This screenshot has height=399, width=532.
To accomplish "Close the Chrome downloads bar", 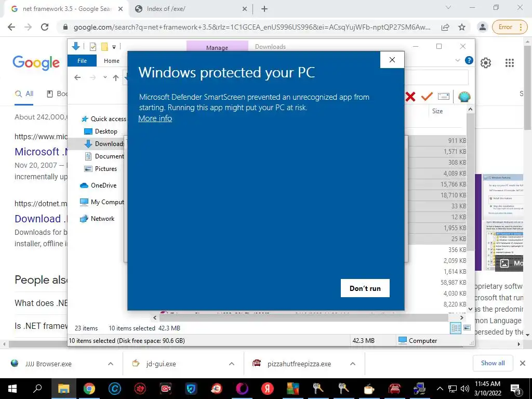I will (x=523, y=363).
